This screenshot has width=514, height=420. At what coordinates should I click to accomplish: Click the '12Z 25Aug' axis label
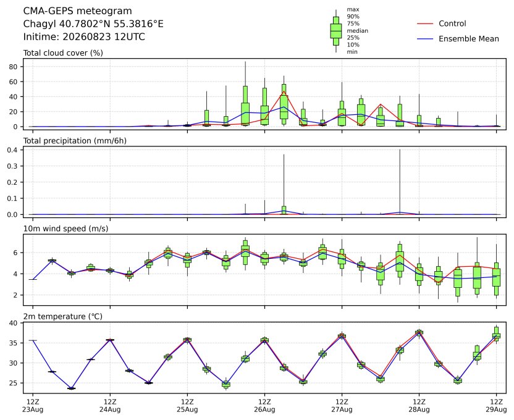coord(188,406)
